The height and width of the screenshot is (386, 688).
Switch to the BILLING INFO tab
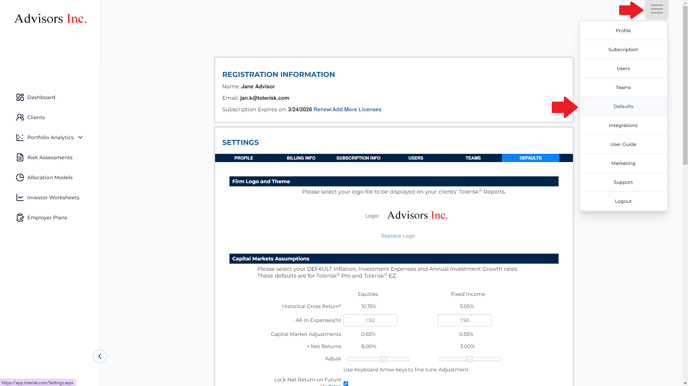pos(301,158)
